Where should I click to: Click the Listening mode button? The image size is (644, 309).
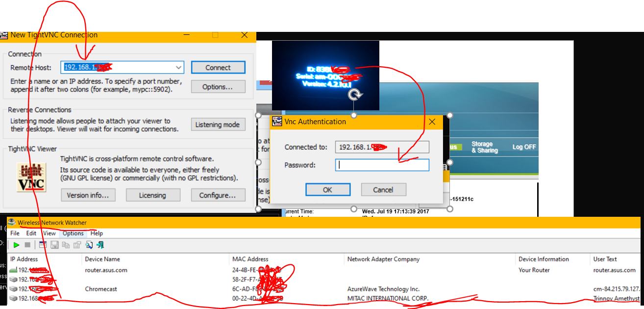[x=218, y=125]
